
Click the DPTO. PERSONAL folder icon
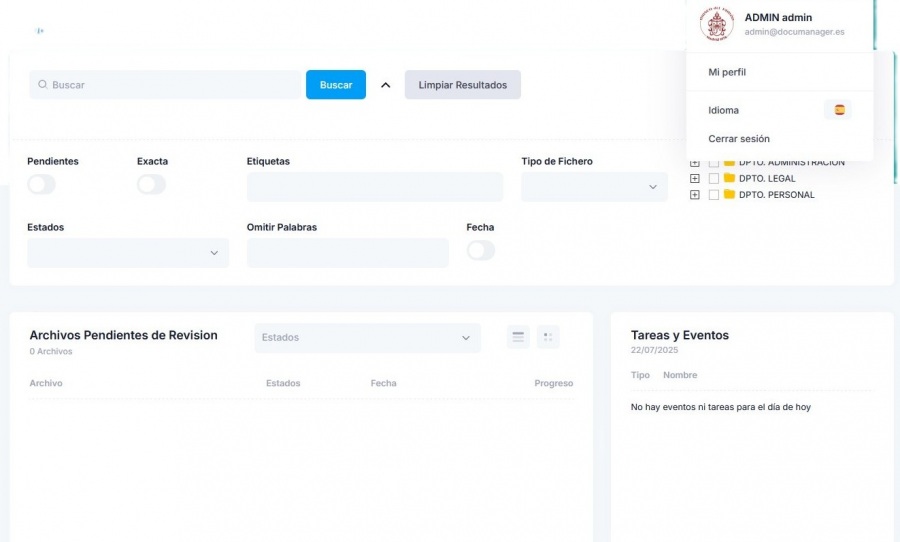(x=729, y=195)
